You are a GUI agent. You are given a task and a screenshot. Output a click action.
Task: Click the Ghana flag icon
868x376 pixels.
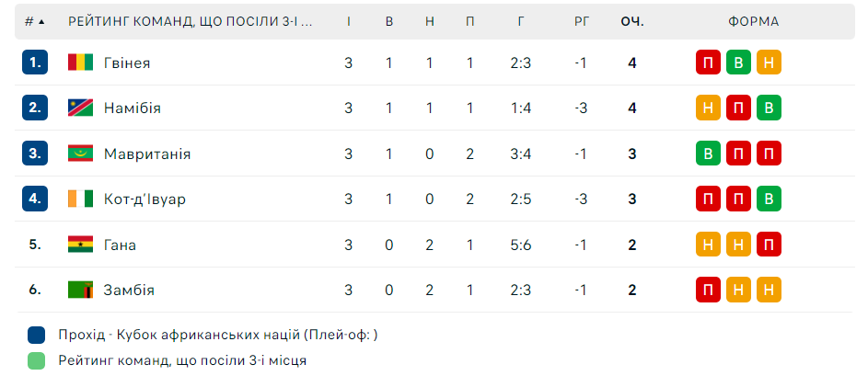click(x=80, y=245)
